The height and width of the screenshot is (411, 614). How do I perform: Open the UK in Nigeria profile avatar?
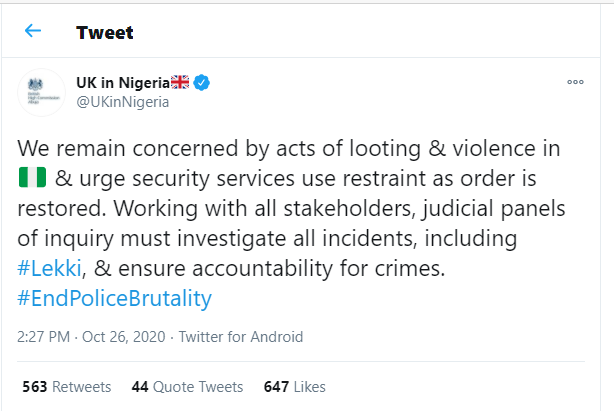coord(39,90)
